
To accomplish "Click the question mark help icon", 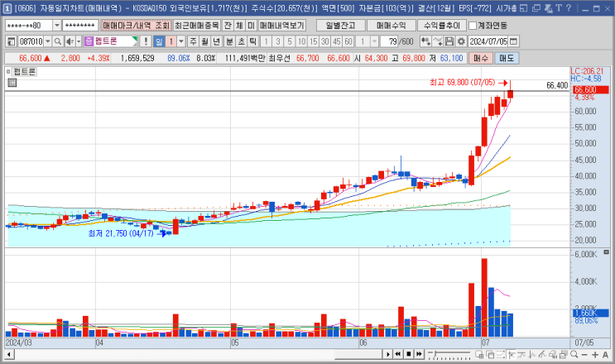I will tap(569, 7).
